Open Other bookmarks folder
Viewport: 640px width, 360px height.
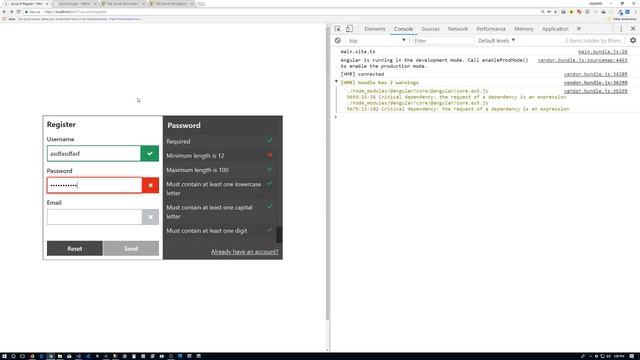click(x=622, y=19)
